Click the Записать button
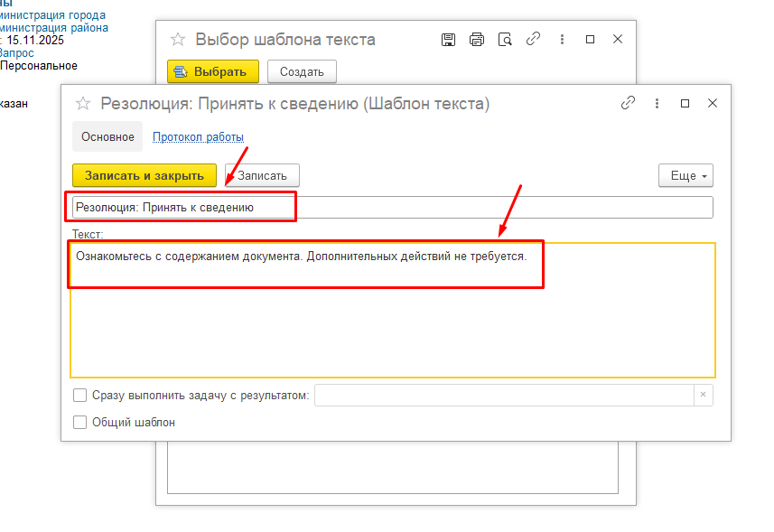The width and height of the screenshot is (774, 532). tap(262, 176)
